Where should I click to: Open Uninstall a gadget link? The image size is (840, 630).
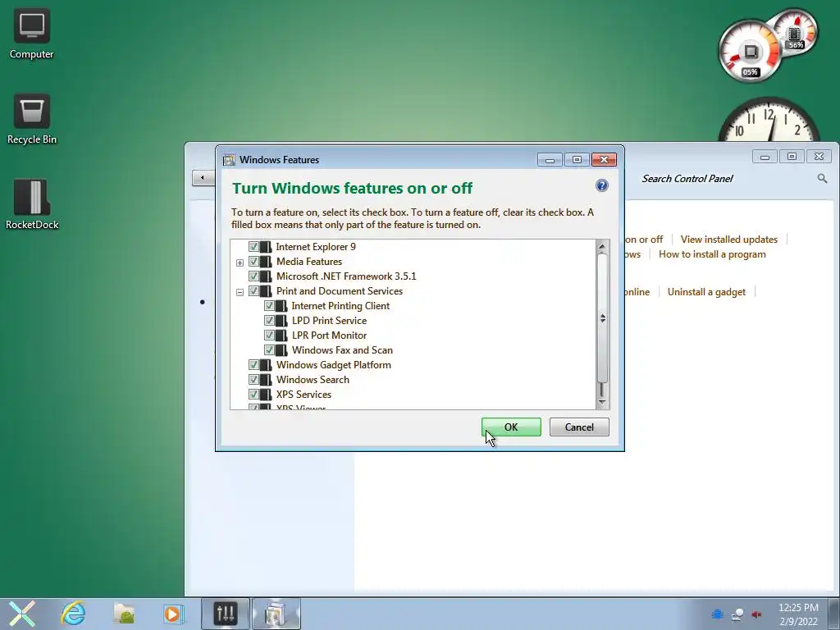pyautogui.click(x=706, y=292)
